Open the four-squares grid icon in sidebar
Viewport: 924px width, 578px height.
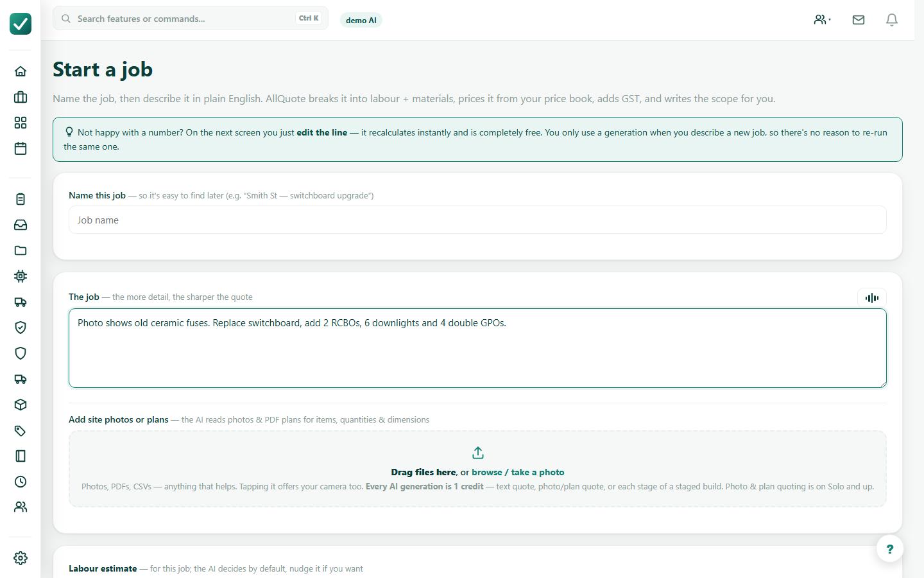pos(21,123)
